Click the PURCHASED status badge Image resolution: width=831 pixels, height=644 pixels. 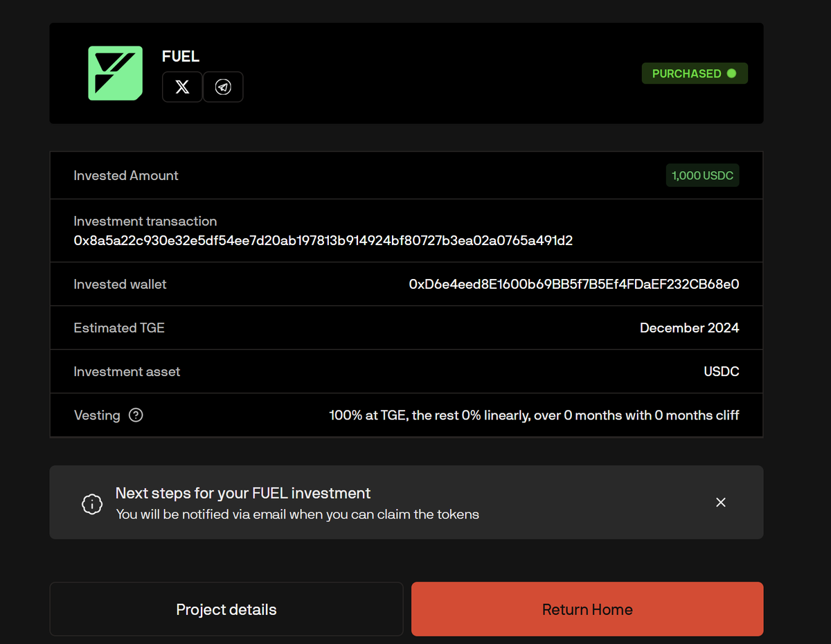[695, 73]
